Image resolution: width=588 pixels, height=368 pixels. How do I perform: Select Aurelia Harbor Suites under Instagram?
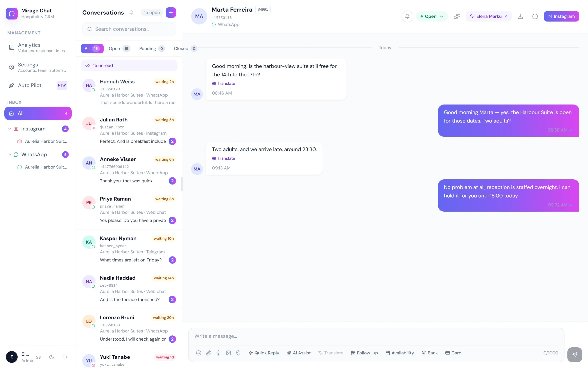click(x=42, y=141)
